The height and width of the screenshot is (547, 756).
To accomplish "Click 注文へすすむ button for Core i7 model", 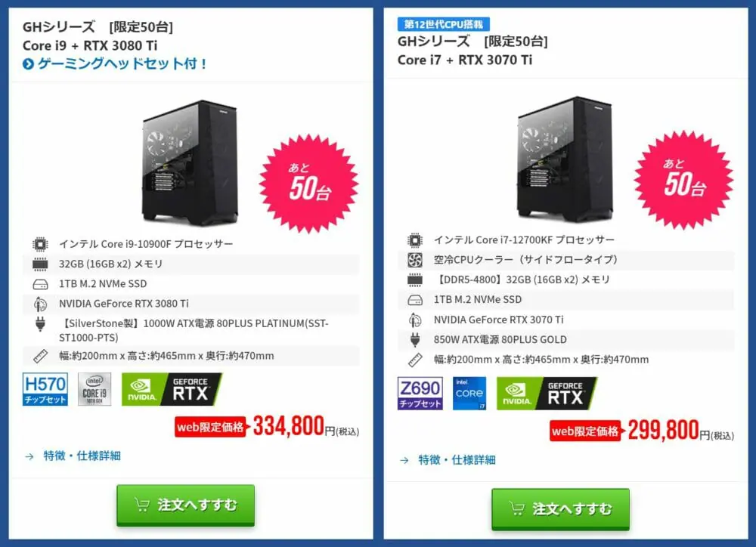I will click(560, 508).
